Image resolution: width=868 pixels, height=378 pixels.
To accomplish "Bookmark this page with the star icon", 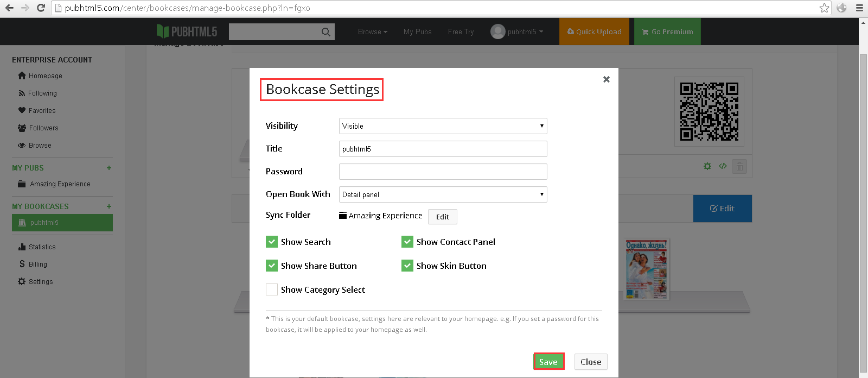I will coord(825,8).
